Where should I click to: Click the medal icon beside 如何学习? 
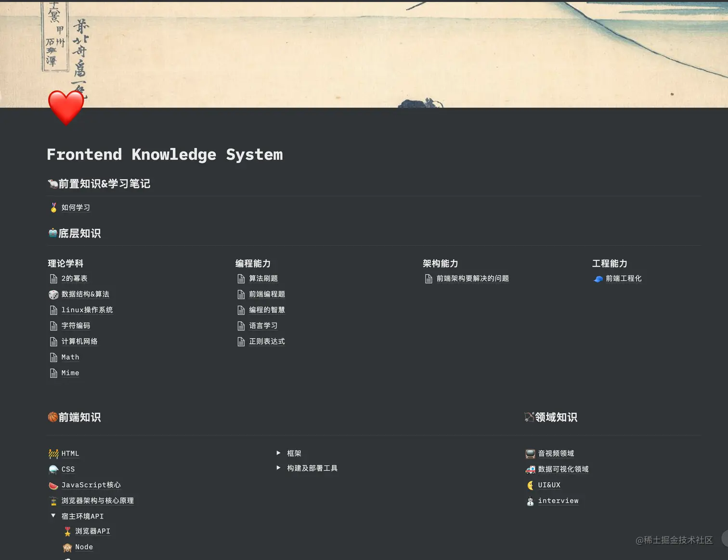point(53,207)
